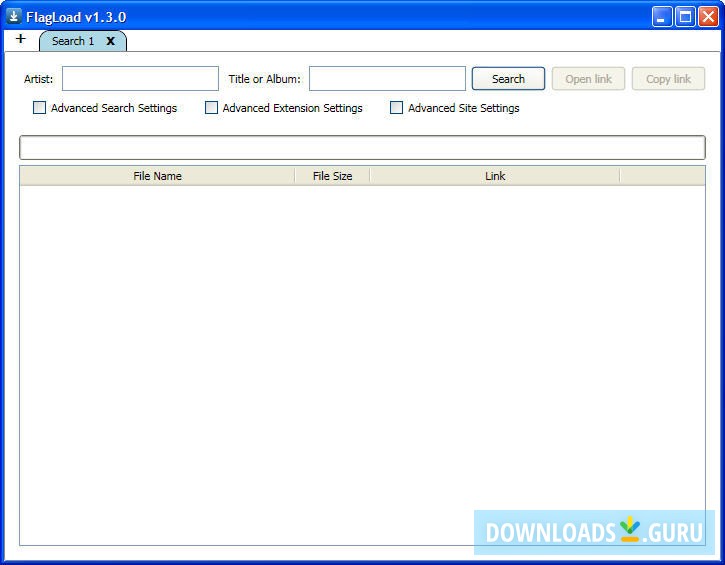Click the progress bar below settings
The image size is (725, 565).
362,147
